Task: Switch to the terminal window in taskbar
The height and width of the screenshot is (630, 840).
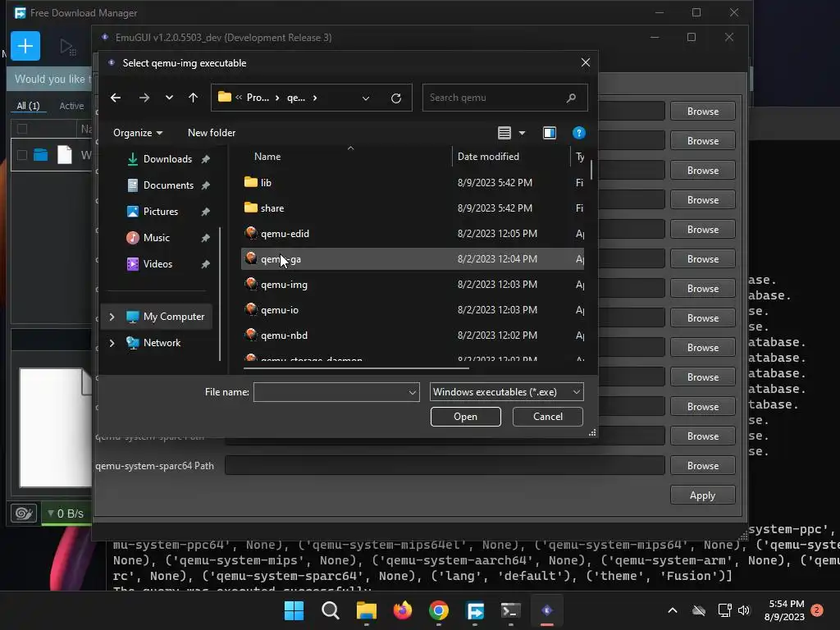Action: (x=510, y=610)
